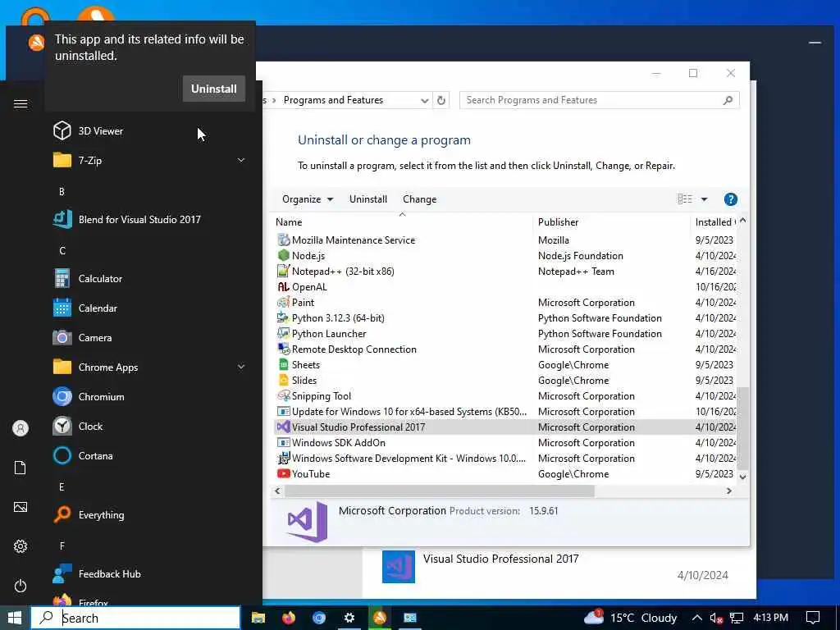Jump via letter B section header
Image resolution: width=840 pixels, height=630 pixels.
tap(62, 191)
